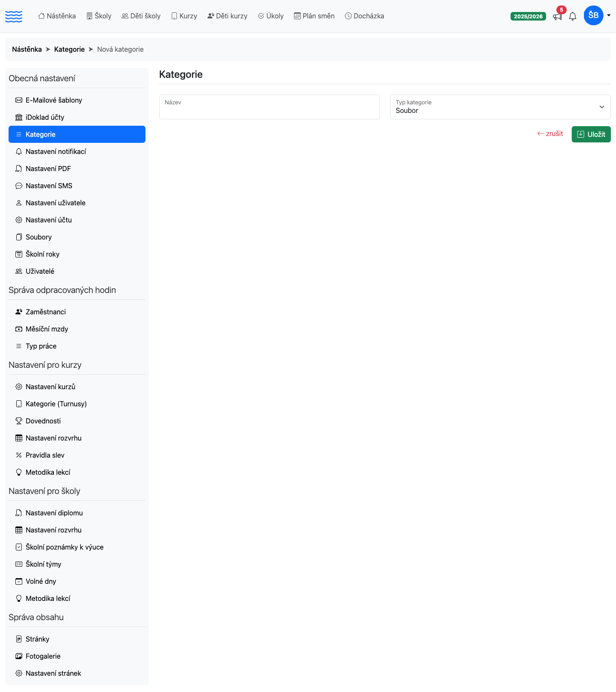Open Školy in top navigation

pos(99,16)
